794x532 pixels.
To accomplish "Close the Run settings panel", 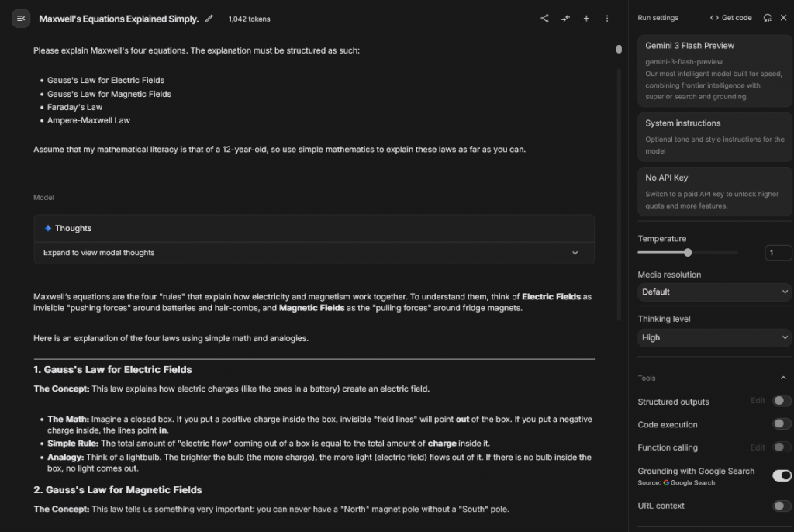I will click(x=783, y=18).
